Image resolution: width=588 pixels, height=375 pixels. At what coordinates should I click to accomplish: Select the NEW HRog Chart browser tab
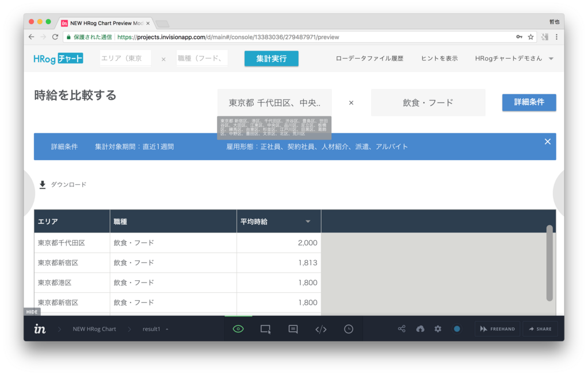[x=106, y=23]
